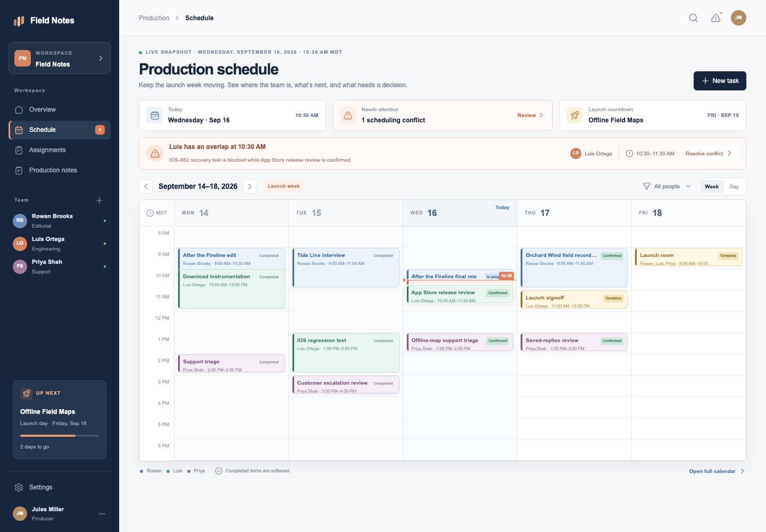The image size is (766, 532).
Task: Click the Launch week tag
Action: (x=284, y=187)
